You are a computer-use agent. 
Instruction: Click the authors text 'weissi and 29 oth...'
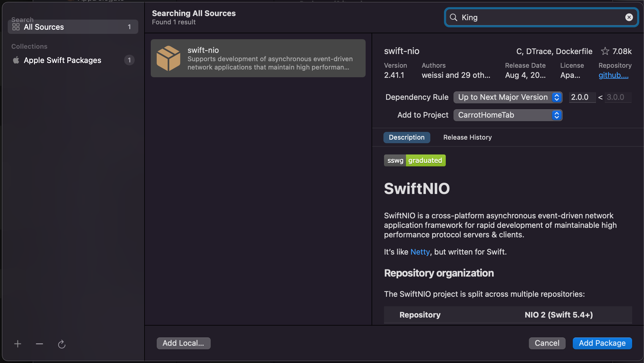pos(456,75)
